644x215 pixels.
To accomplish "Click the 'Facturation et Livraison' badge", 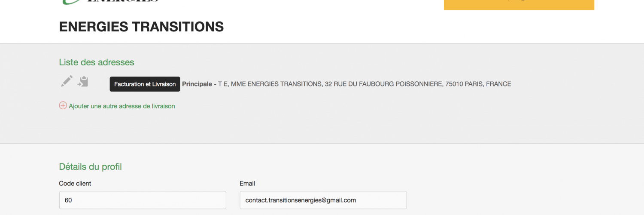I will 145,84.
